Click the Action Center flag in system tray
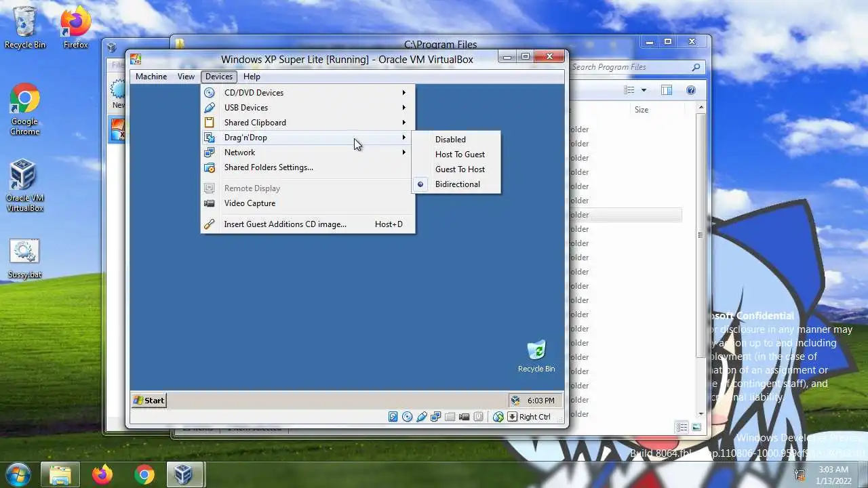 pos(800,475)
